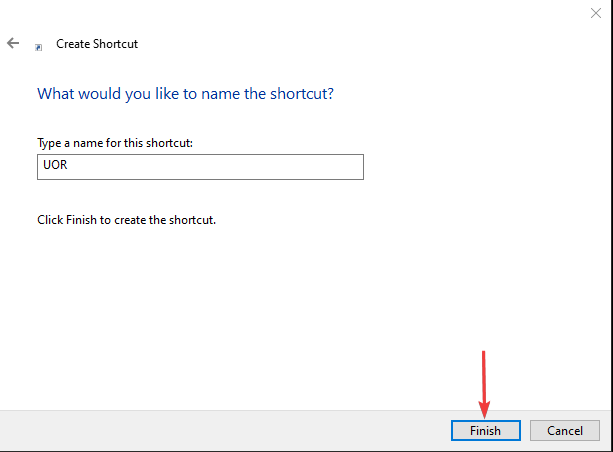Click the 'Create Shortcut' window title text

[x=97, y=44]
